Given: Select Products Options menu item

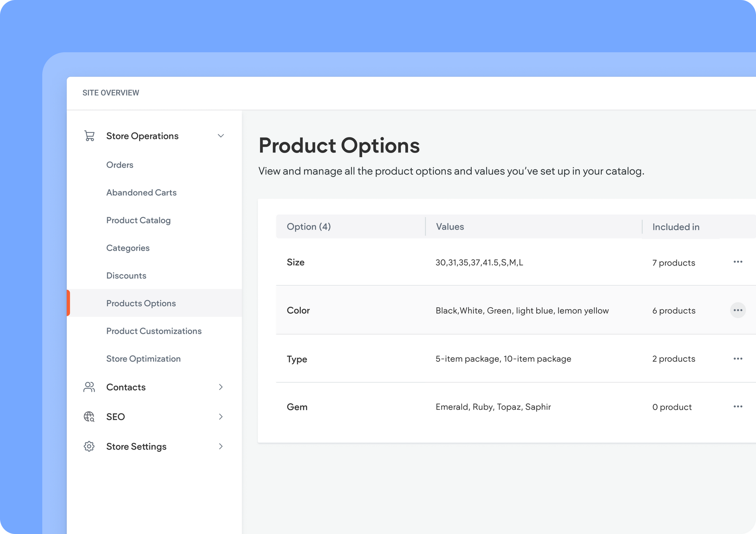Looking at the screenshot, I should coord(154,303).
